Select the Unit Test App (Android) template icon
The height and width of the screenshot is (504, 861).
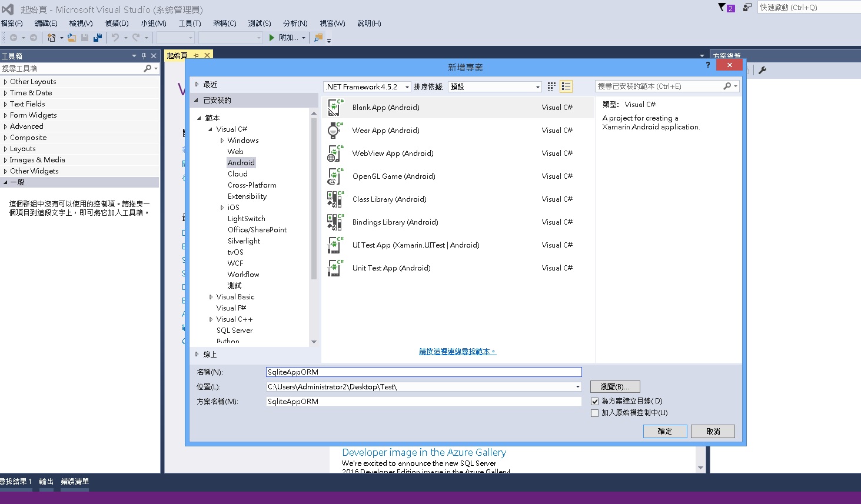pos(335,268)
